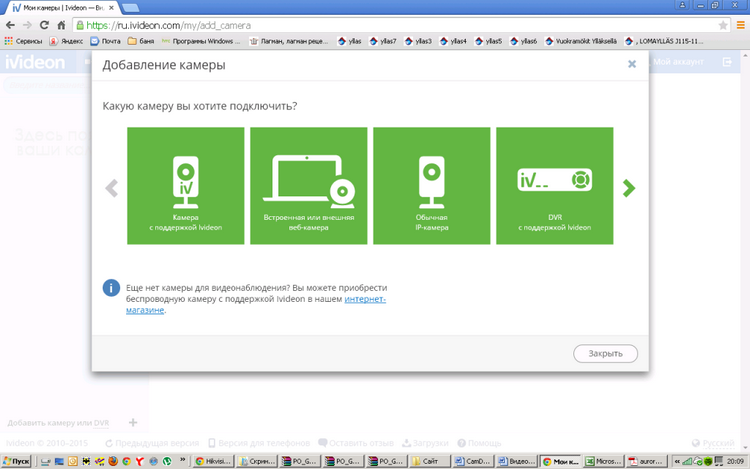Open the yllas5 bookmark
The image size is (750, 469).
(488, 42)
